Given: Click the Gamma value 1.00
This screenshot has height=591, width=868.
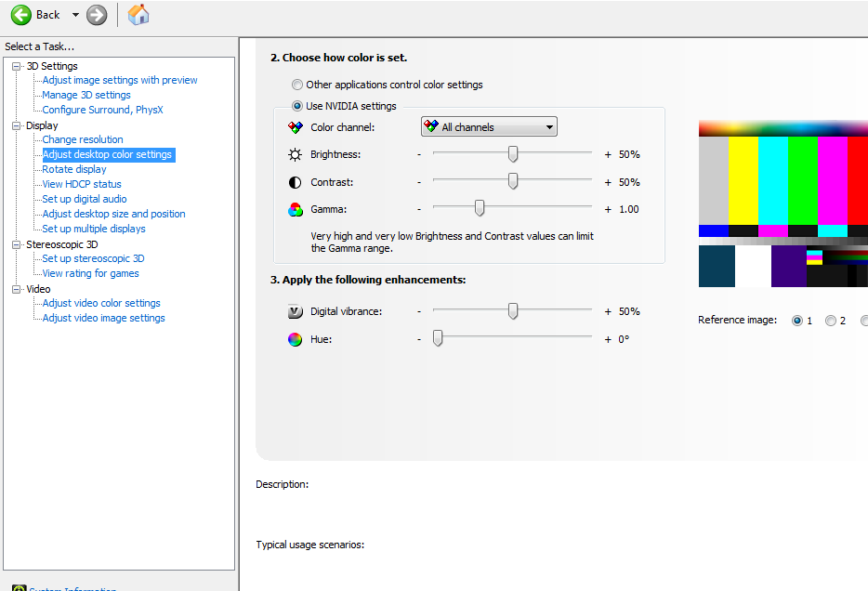Looking at the screenshot, I should 629,209.
